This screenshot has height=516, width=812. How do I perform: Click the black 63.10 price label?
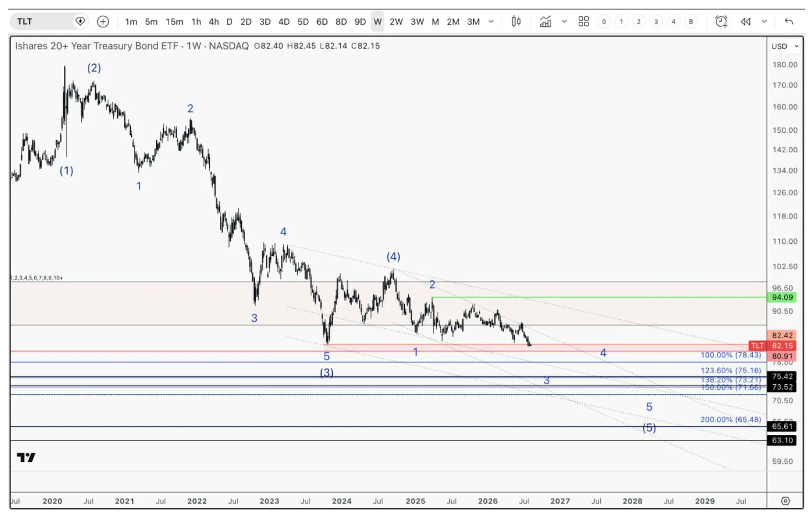(782, 440)
